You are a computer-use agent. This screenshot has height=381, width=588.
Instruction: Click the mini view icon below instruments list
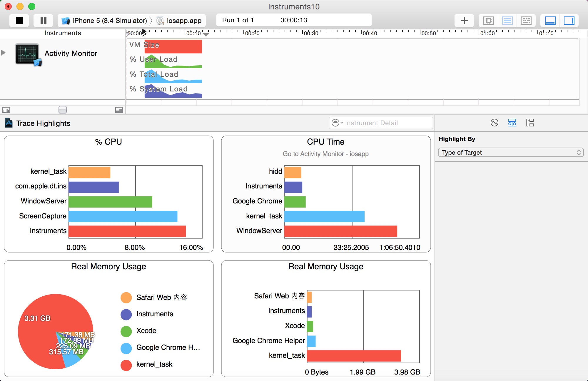coord(119,110)
